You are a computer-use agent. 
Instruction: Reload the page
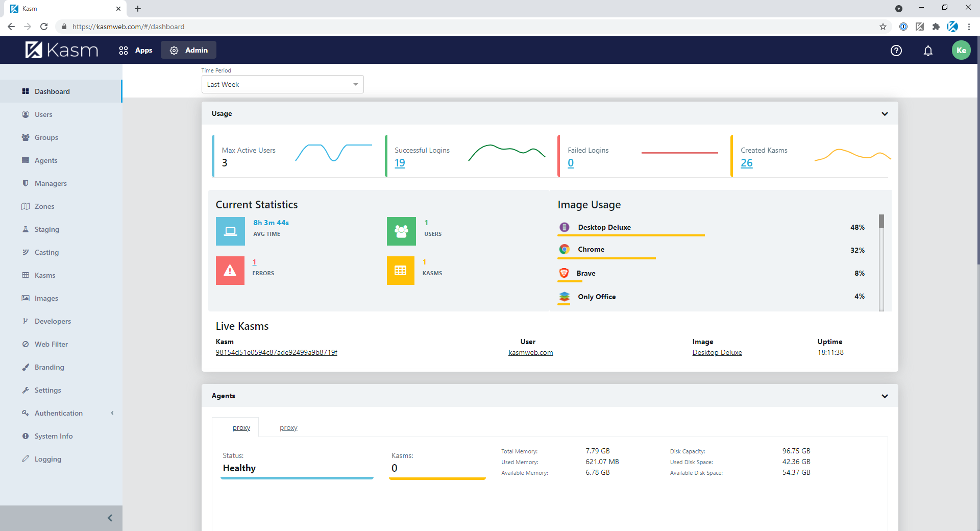point(44,27)
